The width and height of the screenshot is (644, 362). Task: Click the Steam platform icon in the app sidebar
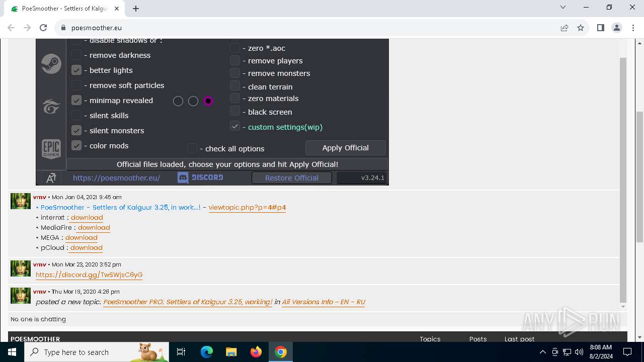pos(51,64)
